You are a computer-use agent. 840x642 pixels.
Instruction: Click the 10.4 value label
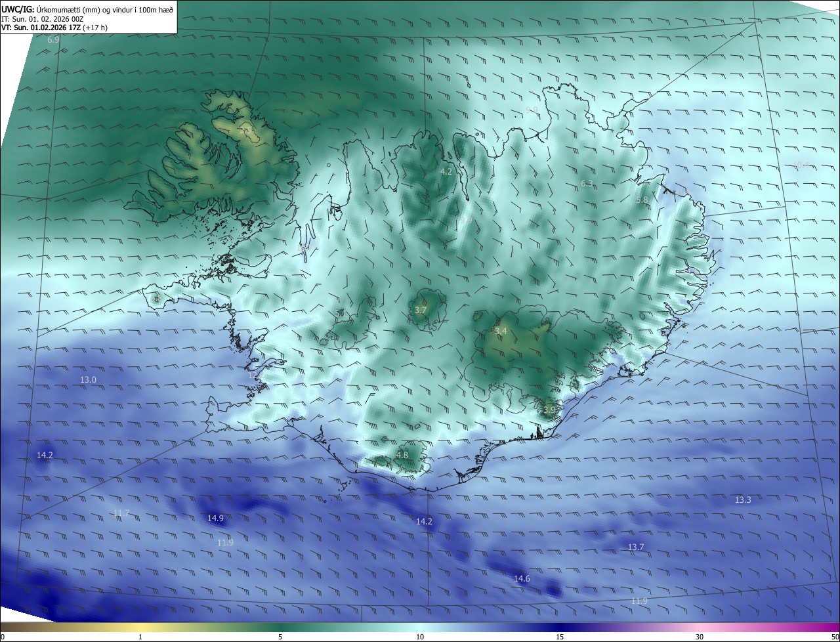click(801, 165)
